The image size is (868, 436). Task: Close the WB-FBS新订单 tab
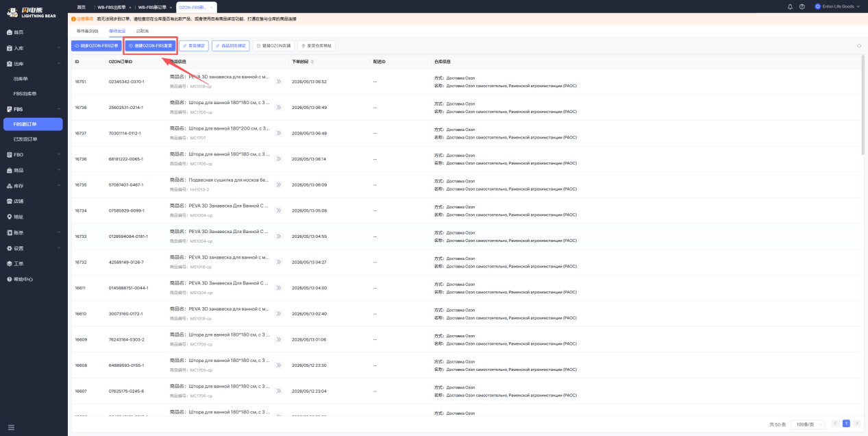tap(170, 7)
